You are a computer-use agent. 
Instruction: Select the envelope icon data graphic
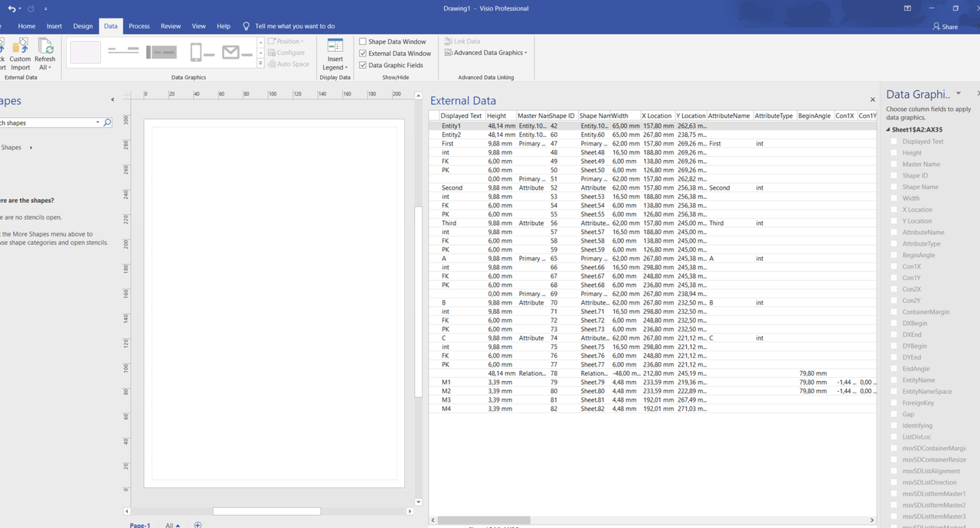237,52
